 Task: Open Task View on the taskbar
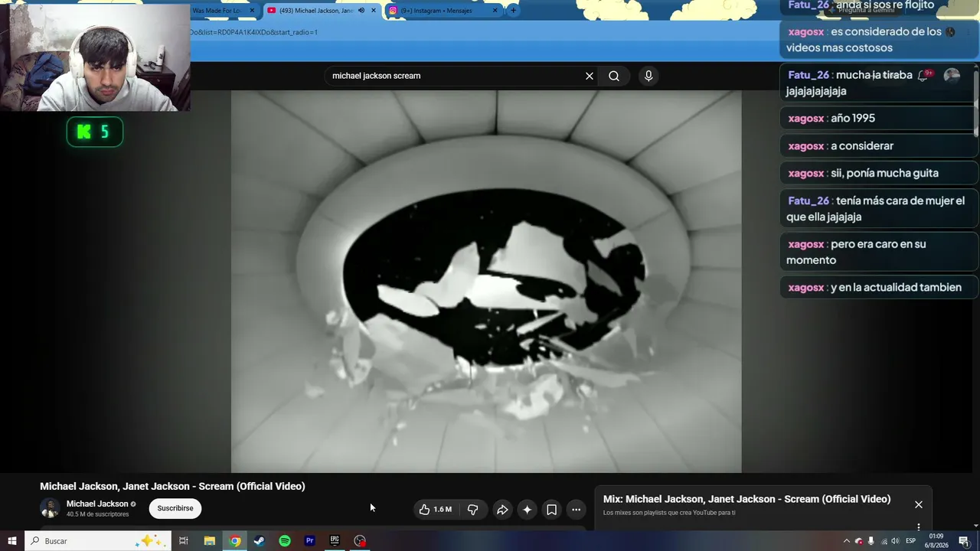(x=184, y=541)
